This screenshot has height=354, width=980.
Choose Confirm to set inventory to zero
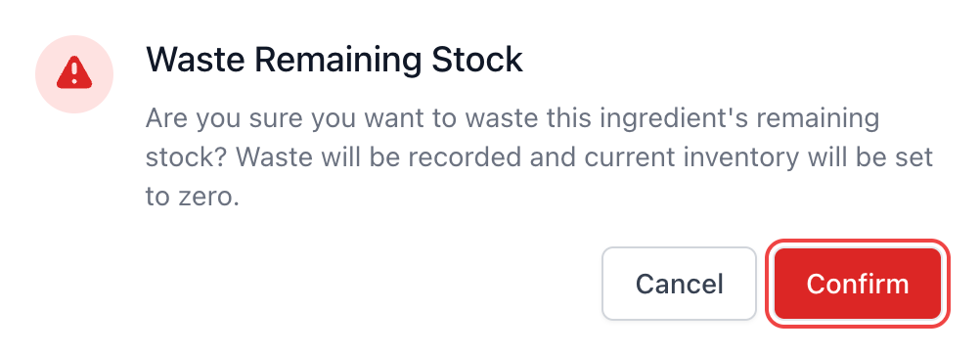pyautogui.click(x=858, y=284)
